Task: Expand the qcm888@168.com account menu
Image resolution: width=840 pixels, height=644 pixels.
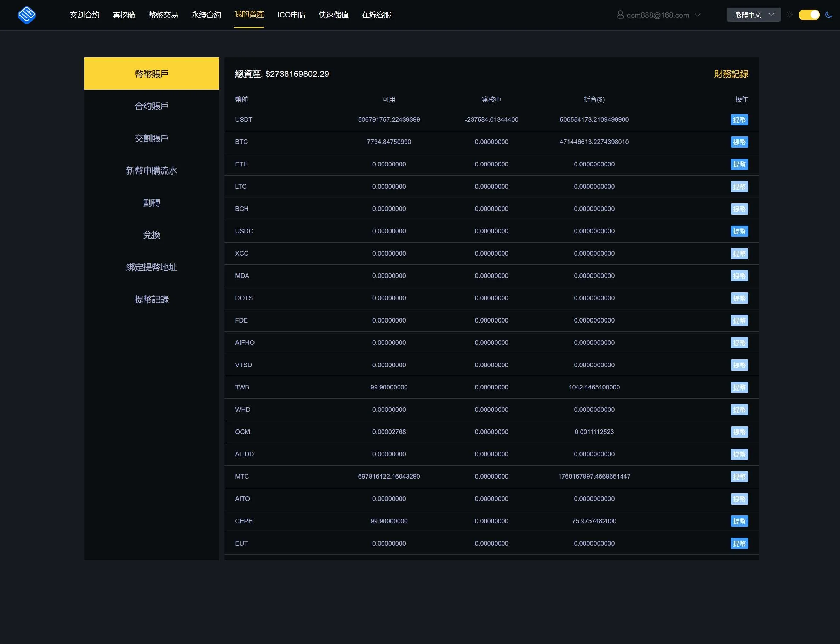Action: click(x=658, y=15)
